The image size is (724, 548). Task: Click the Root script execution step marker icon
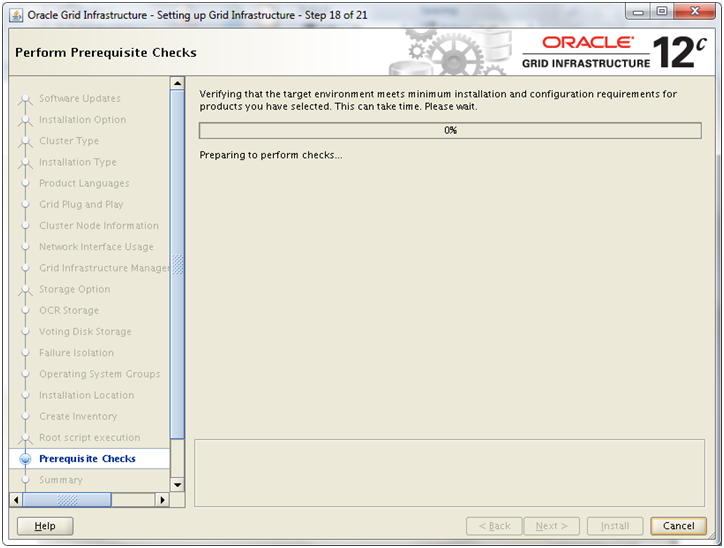tap(25, 439)
